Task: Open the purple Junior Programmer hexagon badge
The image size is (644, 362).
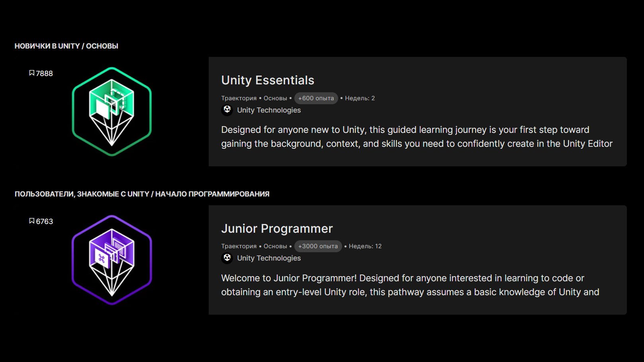Action: (112, 260)
